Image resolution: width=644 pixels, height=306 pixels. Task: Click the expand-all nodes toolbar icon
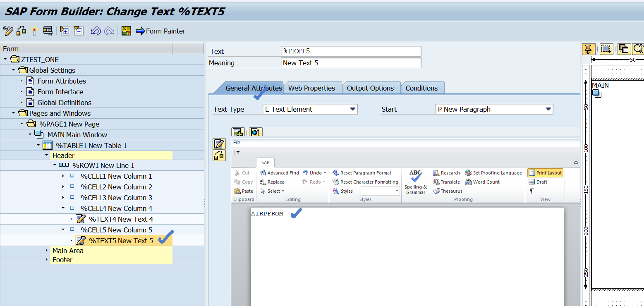click(65, 31)
